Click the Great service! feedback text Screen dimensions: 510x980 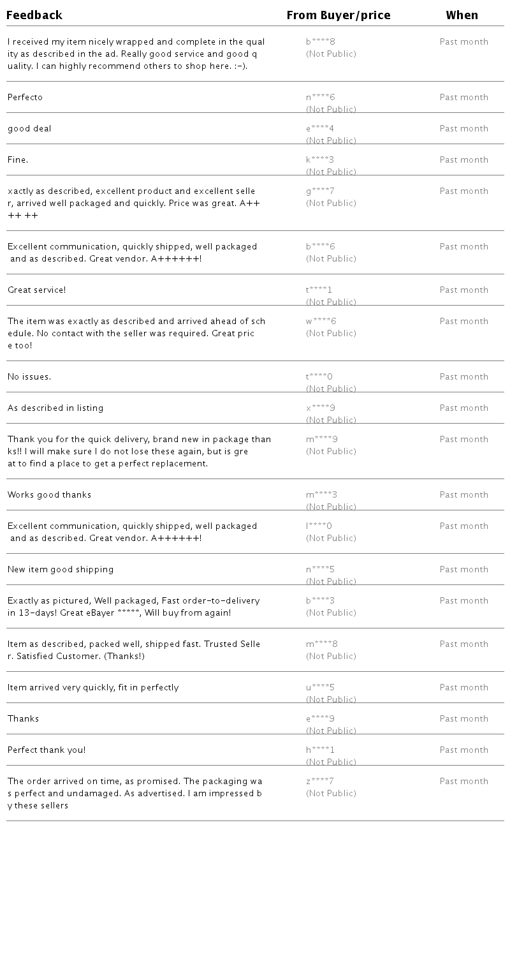(x=36, y=290)
